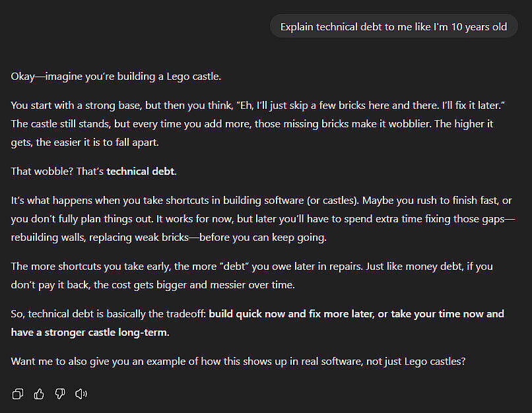Give the response a thumbs up
Screen dimensions: 532x413
(x=39, y=394)
